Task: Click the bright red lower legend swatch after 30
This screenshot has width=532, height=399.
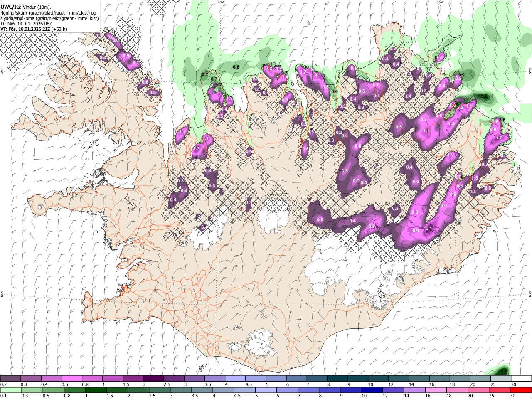Action: click(521, 390)
